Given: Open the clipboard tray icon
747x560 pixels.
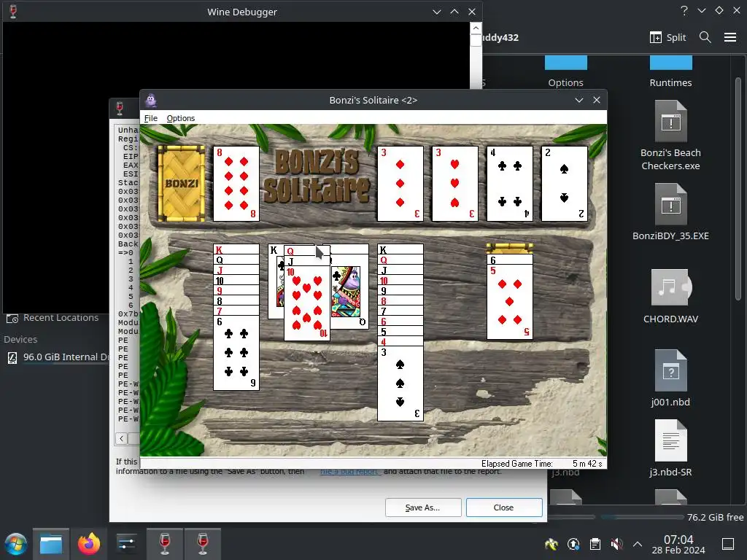Looking at the screenshot, I should pyautogui.click(x=595, y=544).
